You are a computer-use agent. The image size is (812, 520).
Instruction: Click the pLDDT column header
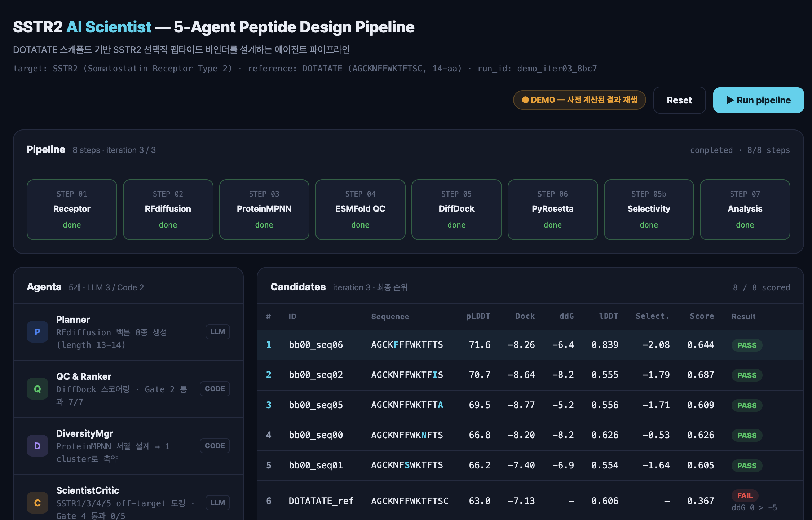pyautogui.click(x=478, y=316)
